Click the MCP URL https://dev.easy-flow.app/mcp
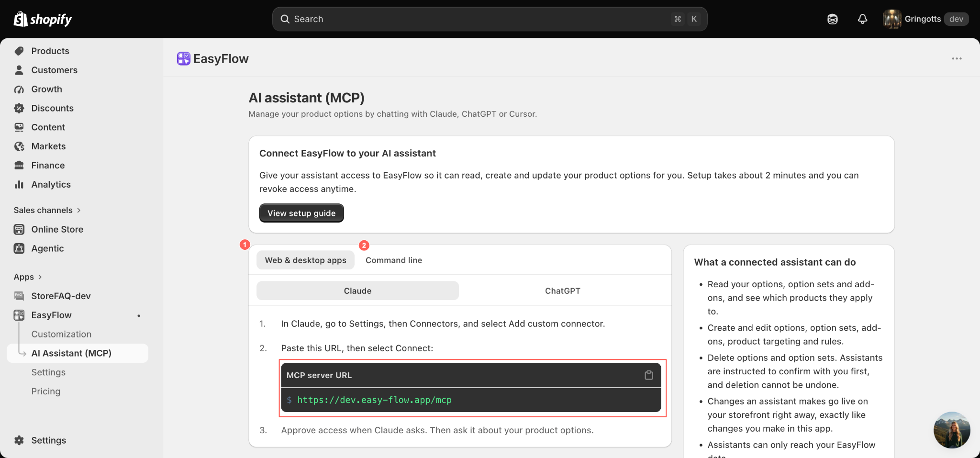 click(x=374, y=400)
